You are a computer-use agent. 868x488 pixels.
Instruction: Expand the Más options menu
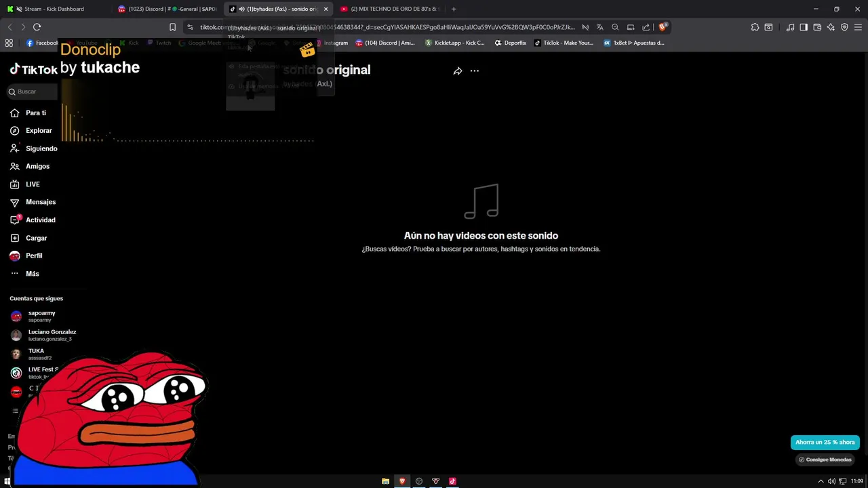24,274
